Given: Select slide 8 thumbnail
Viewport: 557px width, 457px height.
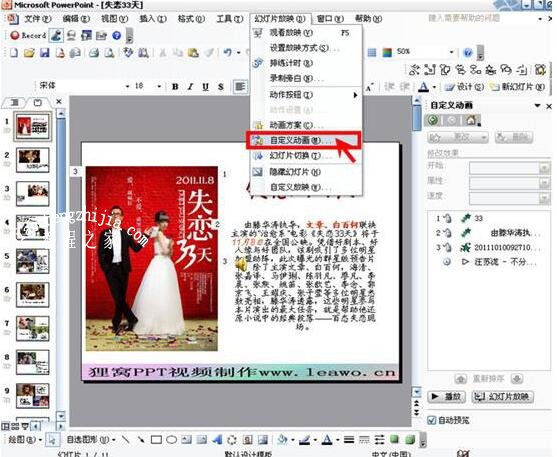Looking at the screenshot, I should point(32,362).
